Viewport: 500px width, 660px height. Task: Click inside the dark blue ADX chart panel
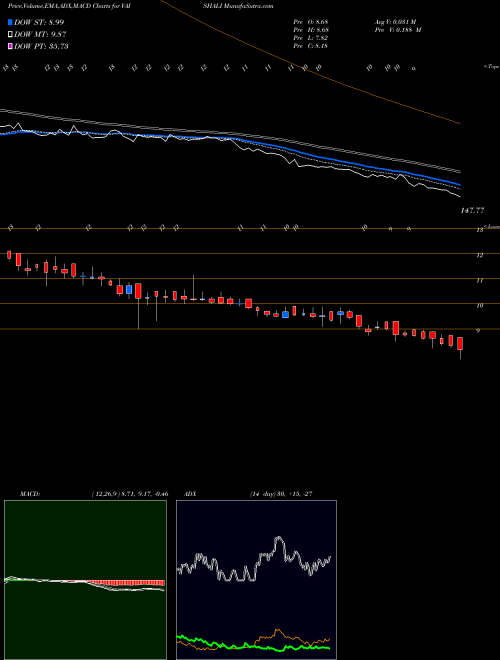256,580
